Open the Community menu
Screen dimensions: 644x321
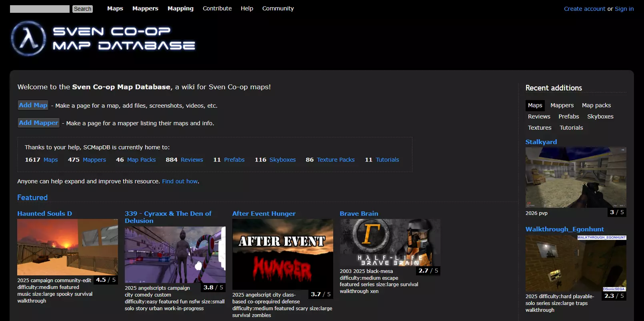pyautogui.click(x=278, y=8)
